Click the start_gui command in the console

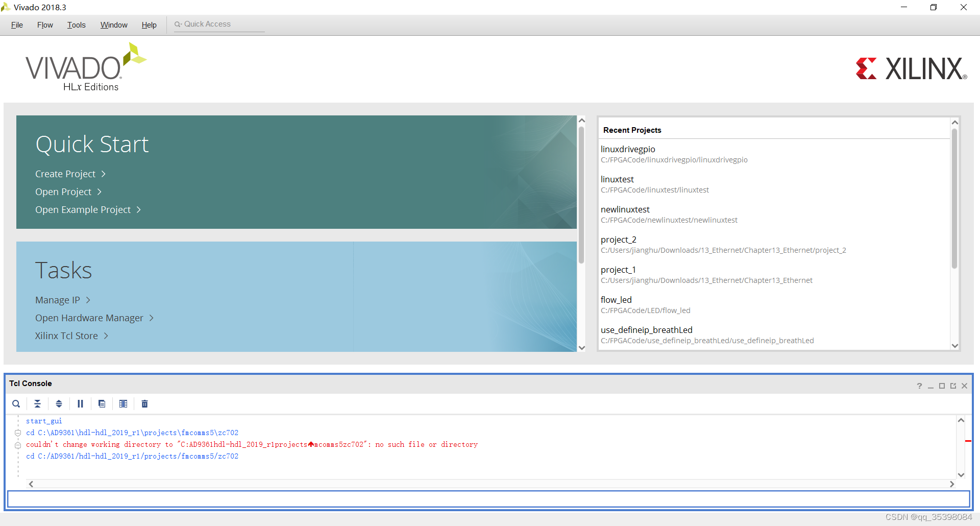pos(44,421)
